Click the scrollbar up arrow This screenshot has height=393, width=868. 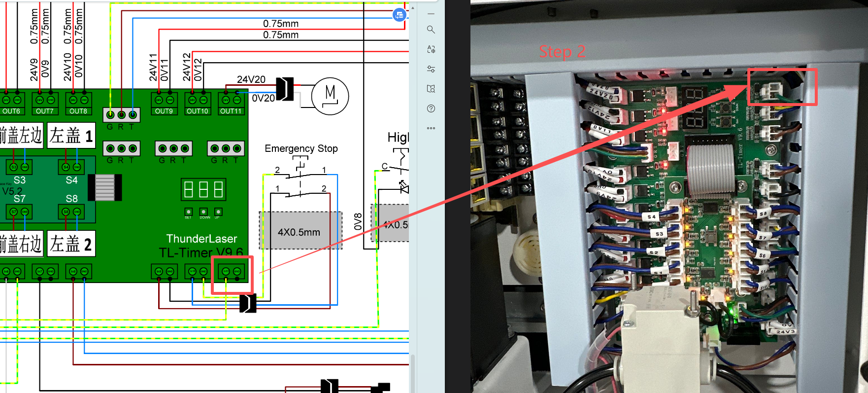[413, 8]
